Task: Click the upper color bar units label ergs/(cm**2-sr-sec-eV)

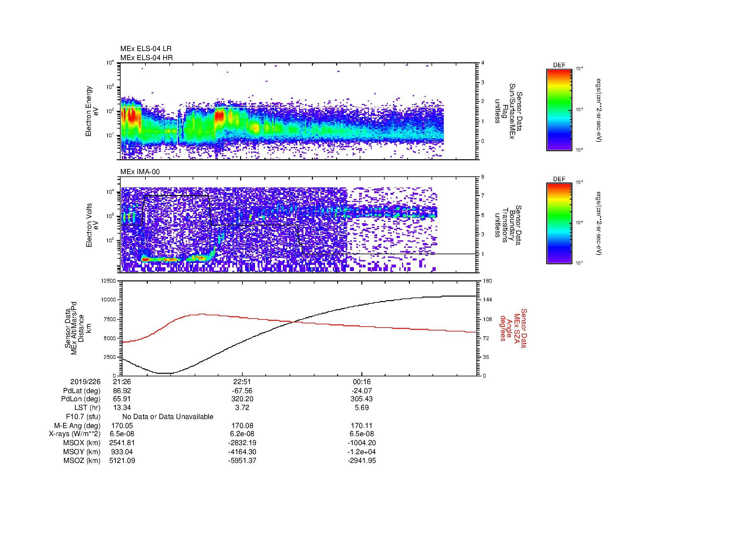Action: coord(599,110)
